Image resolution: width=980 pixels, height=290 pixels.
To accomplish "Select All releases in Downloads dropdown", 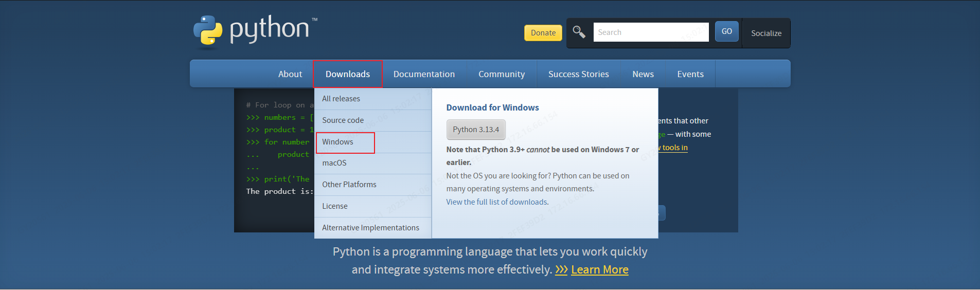I will 373,99.
